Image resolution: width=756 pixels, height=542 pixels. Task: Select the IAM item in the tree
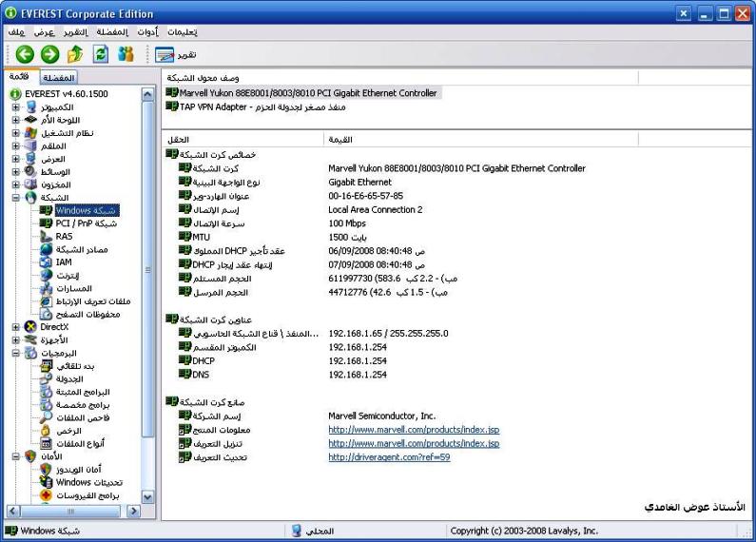63,262
